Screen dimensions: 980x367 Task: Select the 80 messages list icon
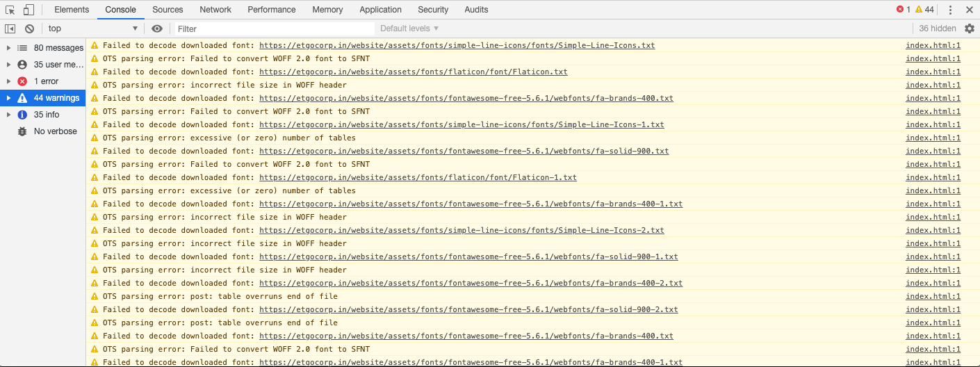(22, 48)
